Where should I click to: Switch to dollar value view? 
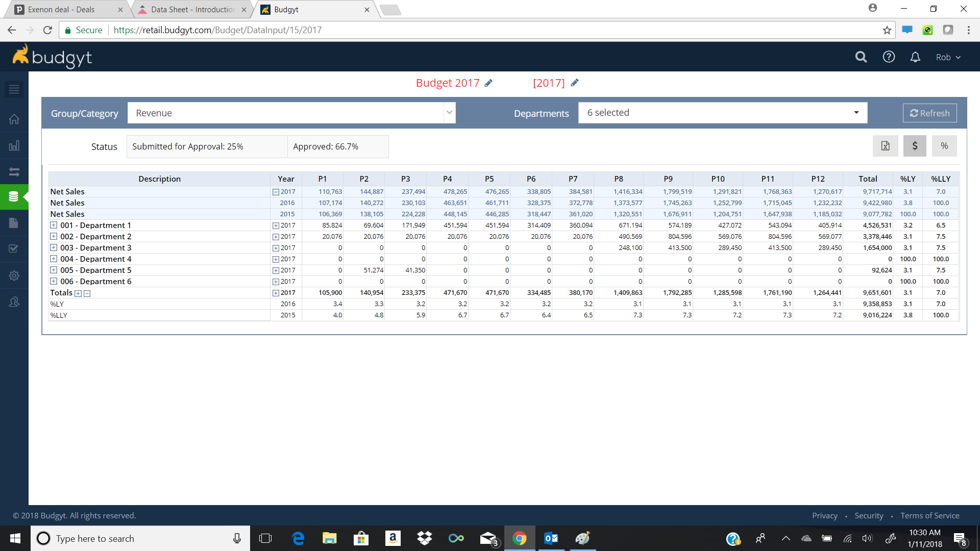point(915,146)
